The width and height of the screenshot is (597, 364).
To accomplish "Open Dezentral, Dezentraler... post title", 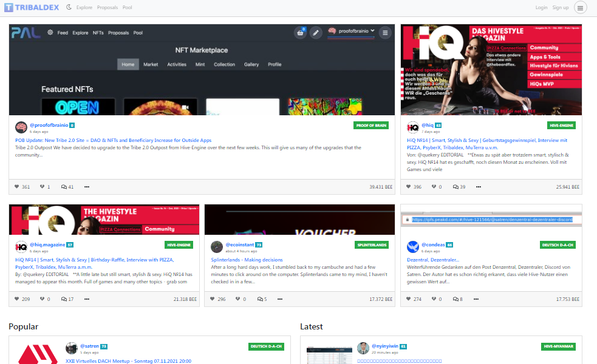I will click(x=433, y=260).
